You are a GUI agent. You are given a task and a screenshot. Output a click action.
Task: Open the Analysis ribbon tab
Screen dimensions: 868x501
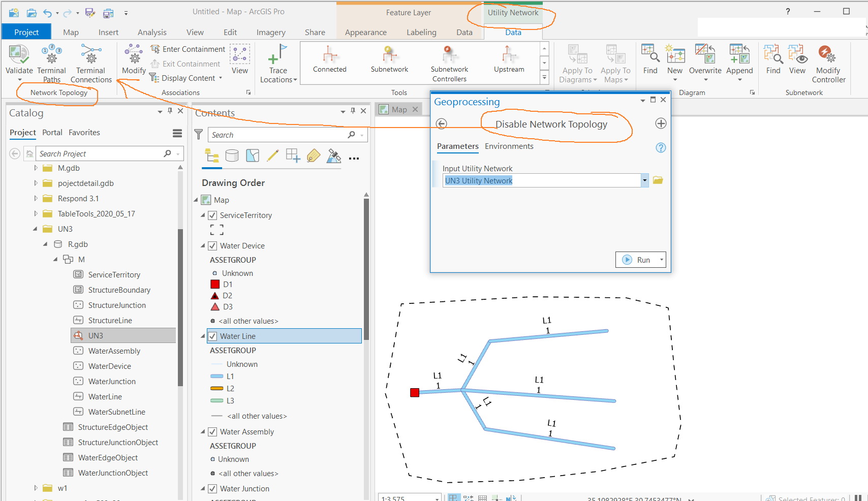[x=152, y=32]
